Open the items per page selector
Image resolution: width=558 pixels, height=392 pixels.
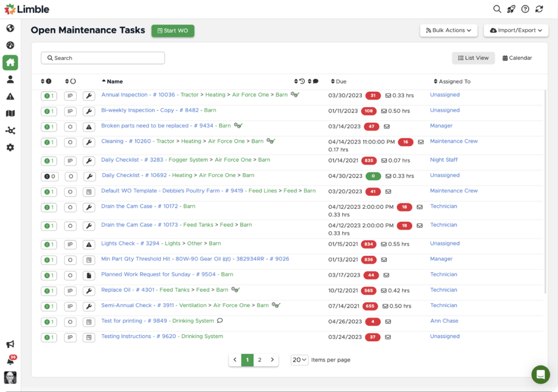pyautogui.click(x=299, y=360)
